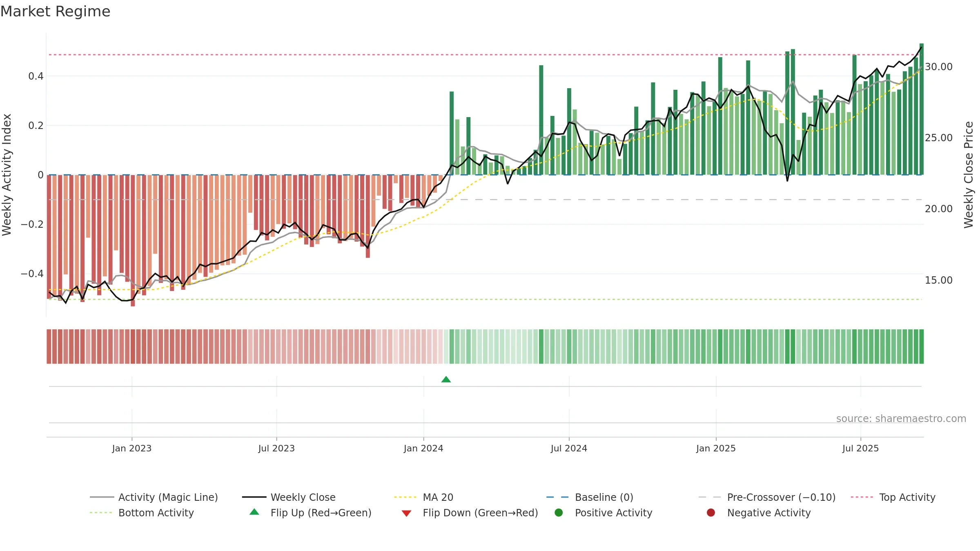Click the 0.2 activity axis tick
The height and width of the screenshot is (551, 980).
36,125
